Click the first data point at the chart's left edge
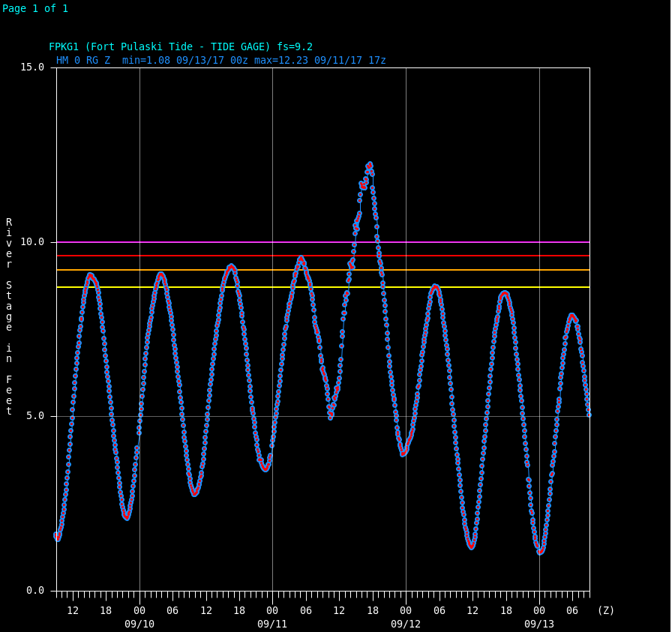The height and width of the screenshot is (632, 672). [x=56, y=535]
